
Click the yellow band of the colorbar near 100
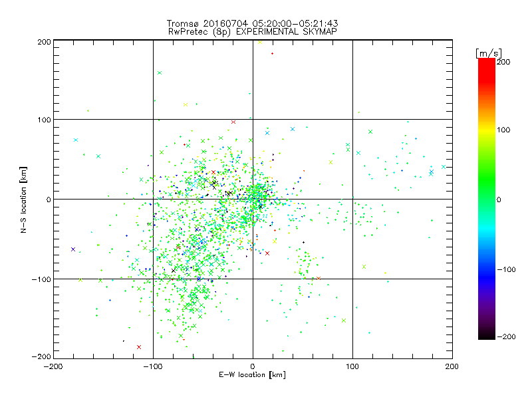487,130
